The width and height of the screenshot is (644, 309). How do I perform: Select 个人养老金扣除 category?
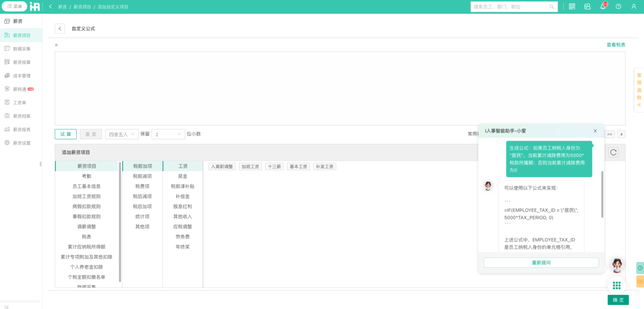(86, 267)
